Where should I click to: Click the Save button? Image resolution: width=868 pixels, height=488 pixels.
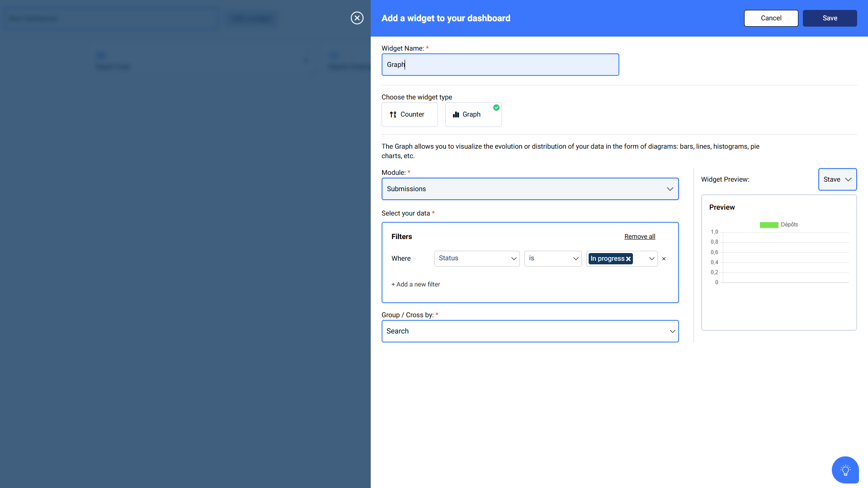(x=830, y=18)
